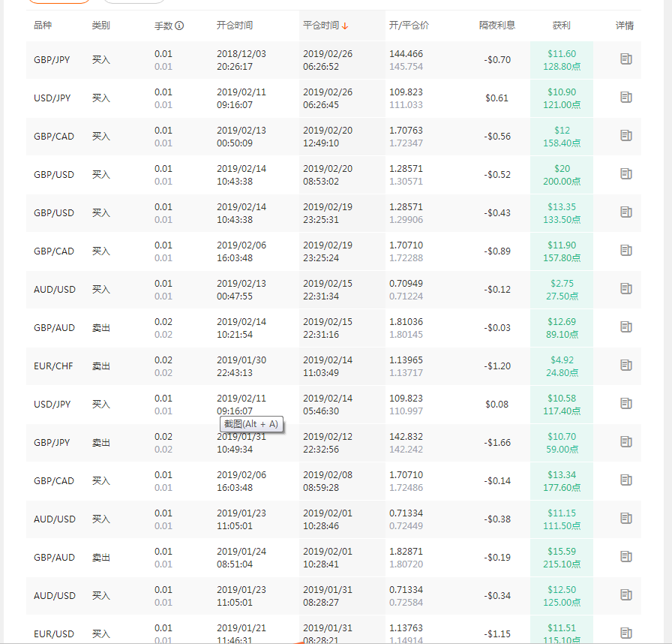
Task: Click the 获利 column header
Action: coord(562,26)
